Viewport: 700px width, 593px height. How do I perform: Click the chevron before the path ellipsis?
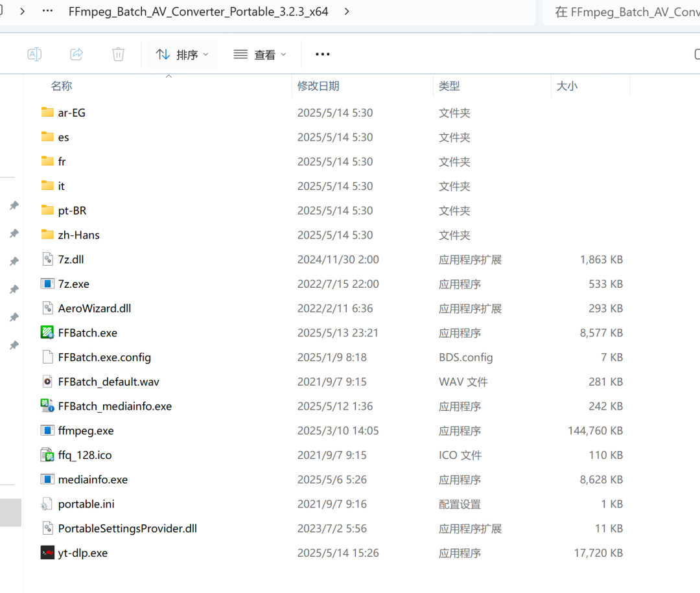(22, 11)
